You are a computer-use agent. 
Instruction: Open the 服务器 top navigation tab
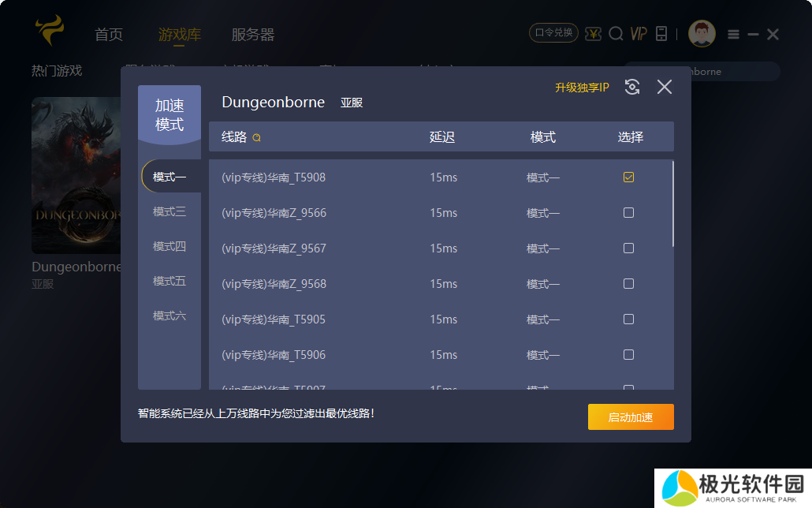(252, 35)
